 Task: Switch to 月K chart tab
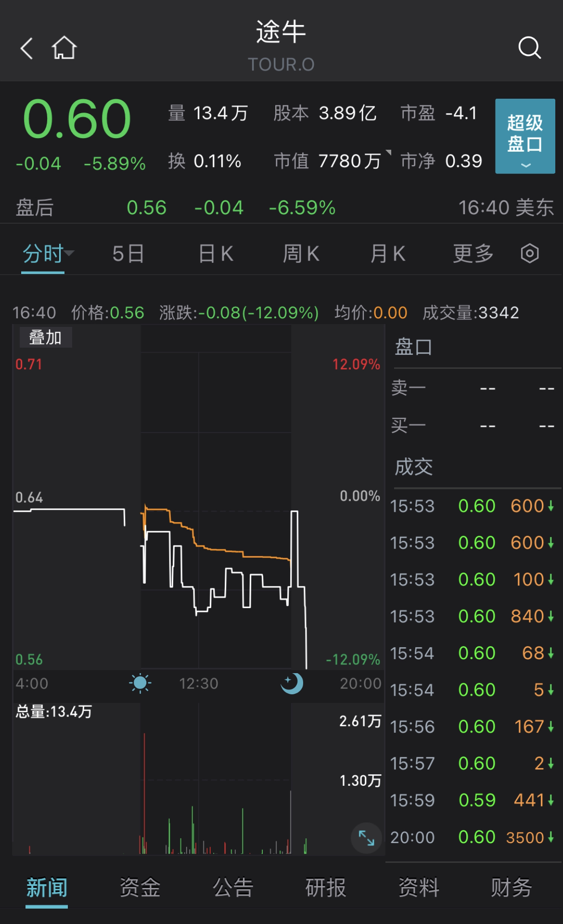pyautogui.click(x=388, y=253)
